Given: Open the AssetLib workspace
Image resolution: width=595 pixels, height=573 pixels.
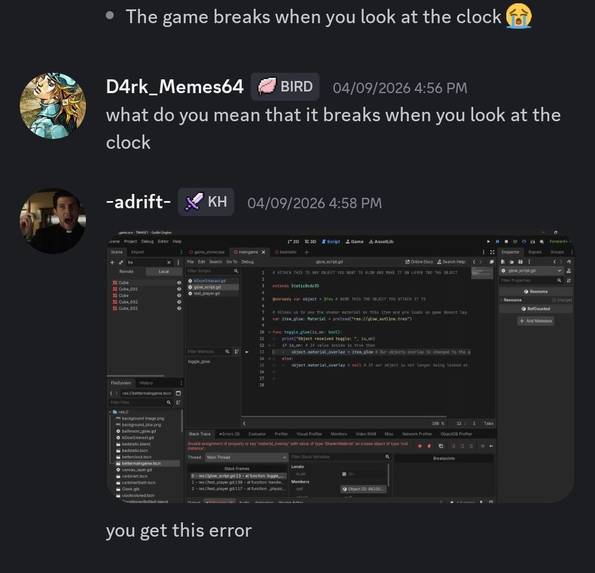Looking at the screenshot, I should 381,241.
